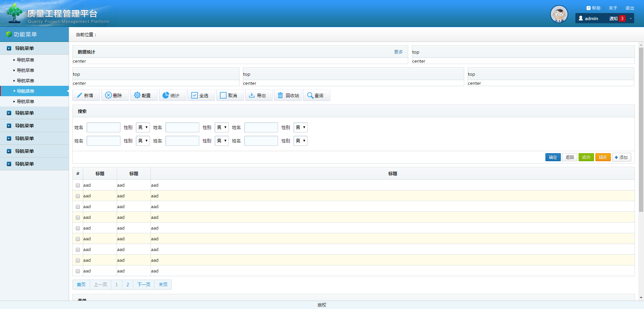644x309 pixels.
Task: Click the # column header in table
Action: 78,174
